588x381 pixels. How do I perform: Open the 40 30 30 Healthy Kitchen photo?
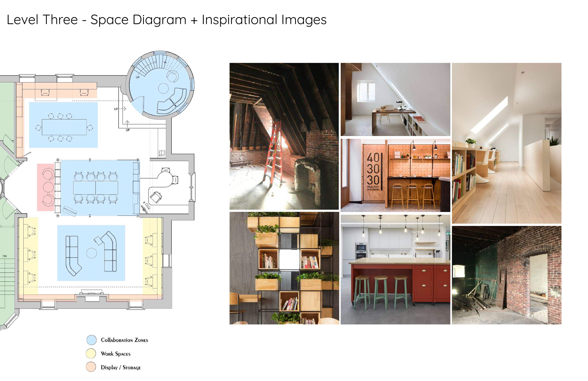point(395,175)
